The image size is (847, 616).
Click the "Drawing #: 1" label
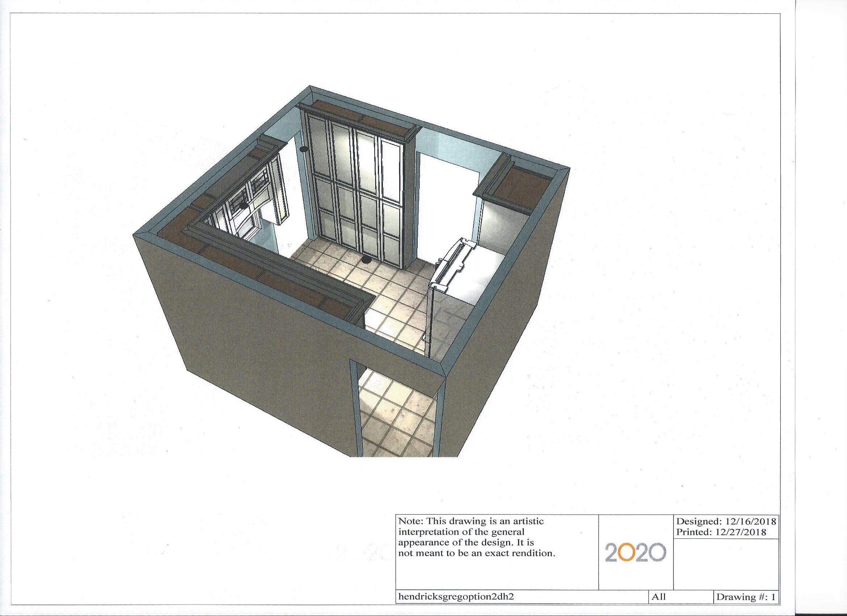point(746,597)
